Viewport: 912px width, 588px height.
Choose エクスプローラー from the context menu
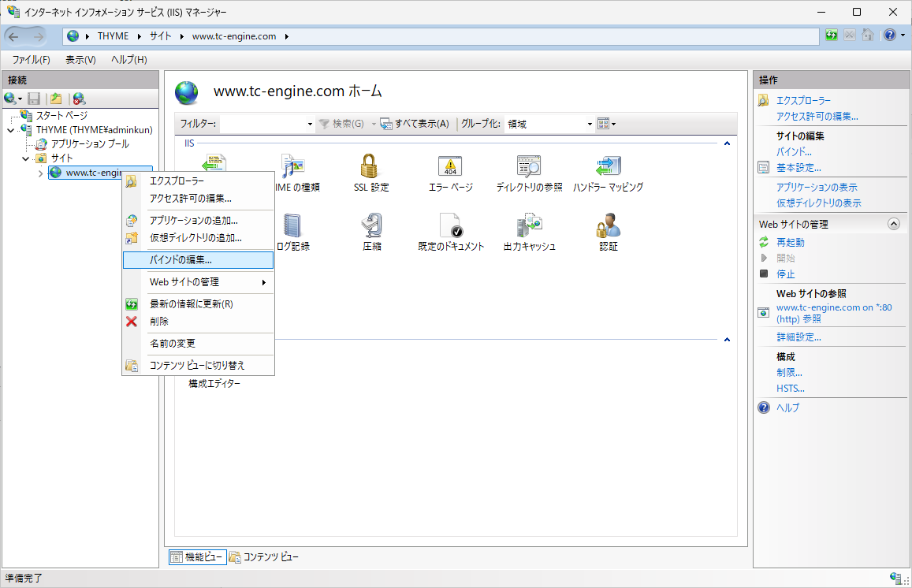[198, 180]
